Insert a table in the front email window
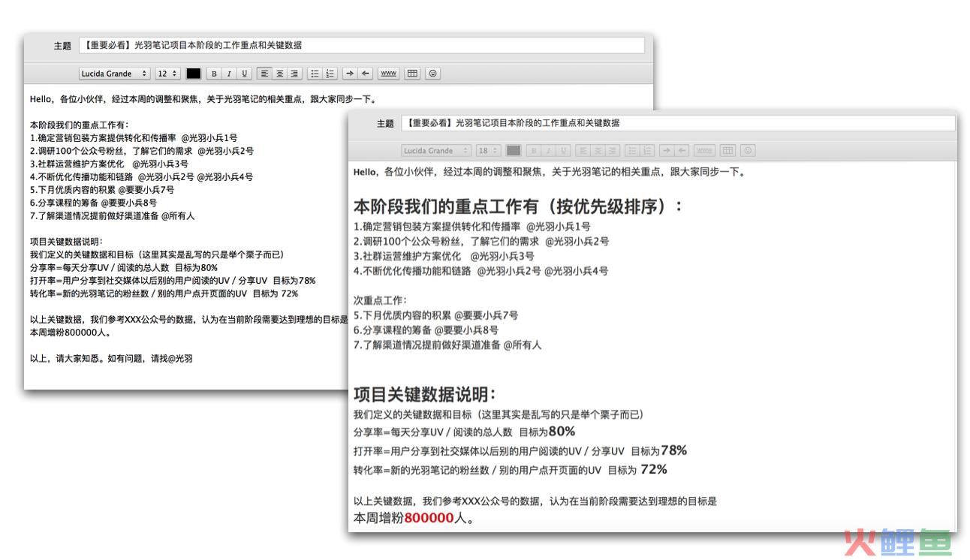Image resolution: width=970 pixels, height=560 pixels. [x=727, y=151]
